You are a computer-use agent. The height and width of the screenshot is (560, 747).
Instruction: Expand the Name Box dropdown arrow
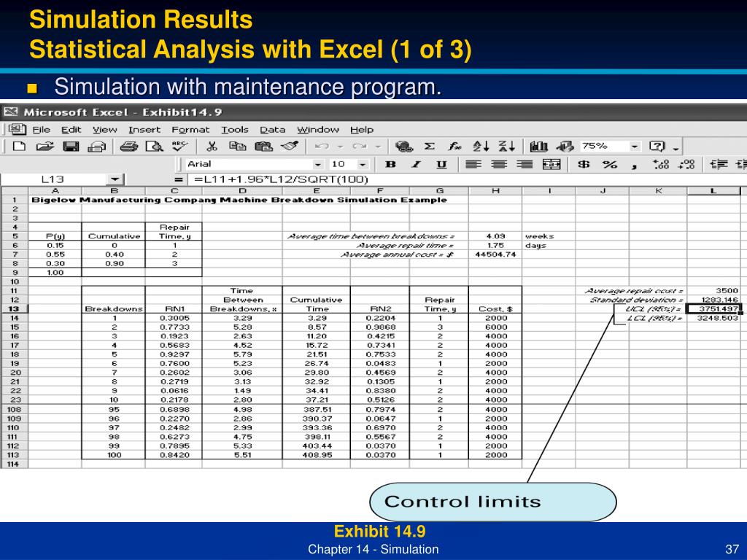tap(115, 179)
